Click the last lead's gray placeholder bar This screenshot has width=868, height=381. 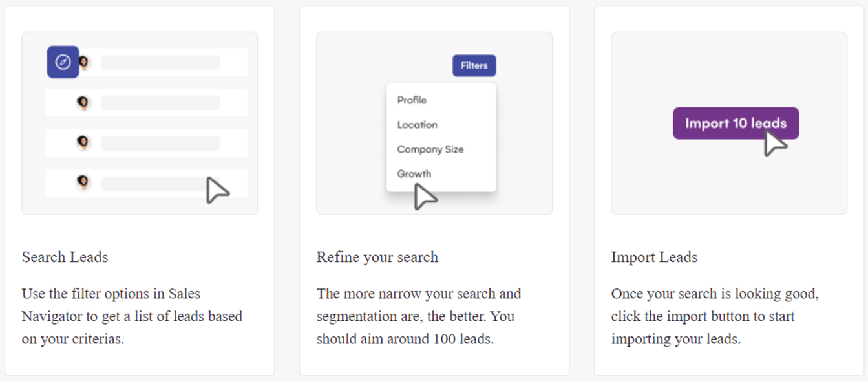click(160, 184)
